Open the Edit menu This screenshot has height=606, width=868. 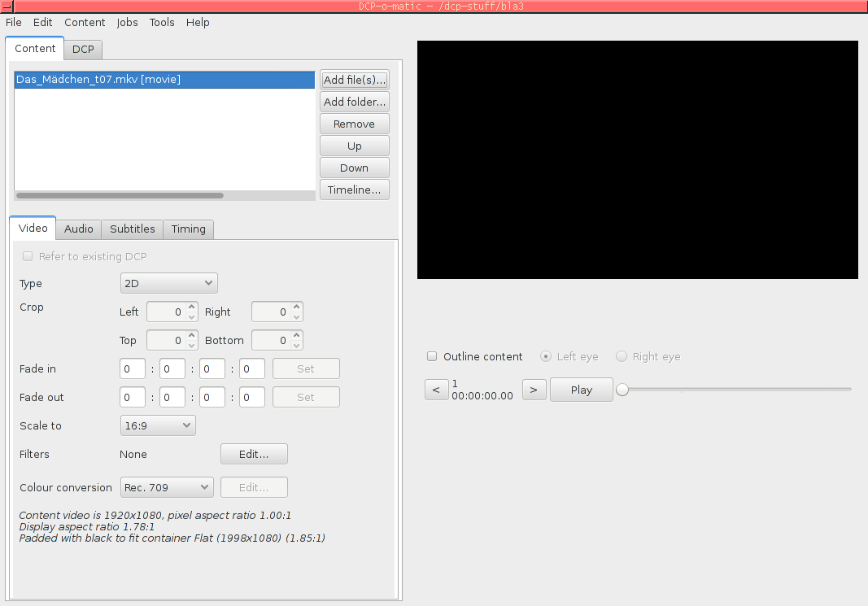click(42, 22)
